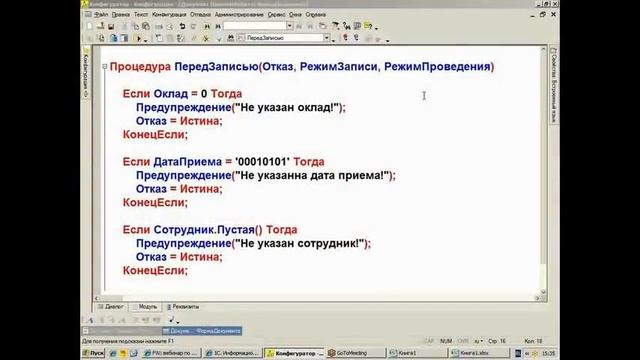Open the ru keyboard language selector
Image resolution: width=640 pixels, height=360 pixels.
tap(478, 341)
